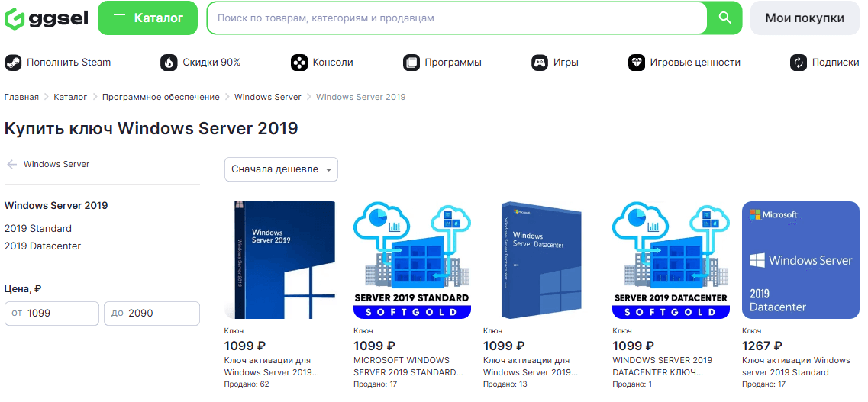
Task: Click the page heading Купить ключ Windows Server 2019
Action: pyautogui.click(x=151, y=128)
